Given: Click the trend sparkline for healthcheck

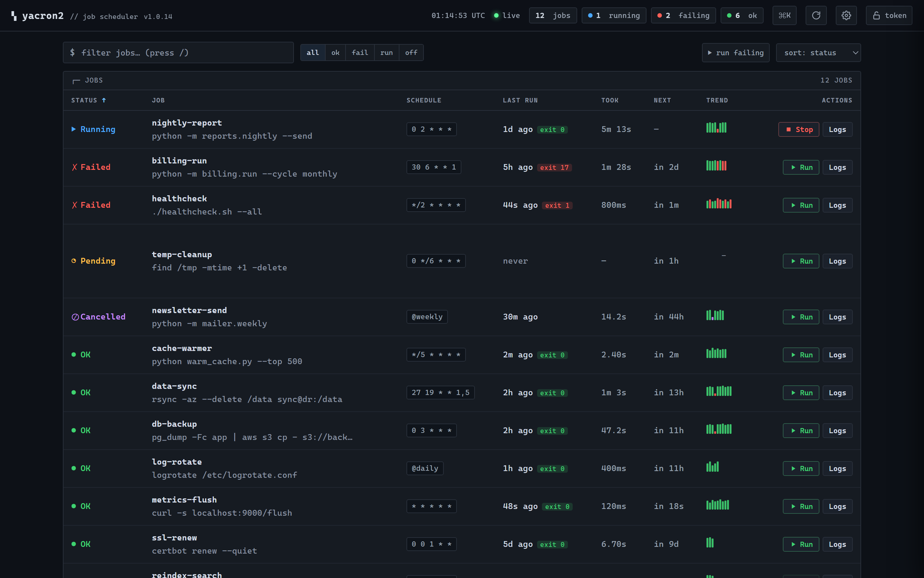Looking at the screenshot, I should (719, 203).
